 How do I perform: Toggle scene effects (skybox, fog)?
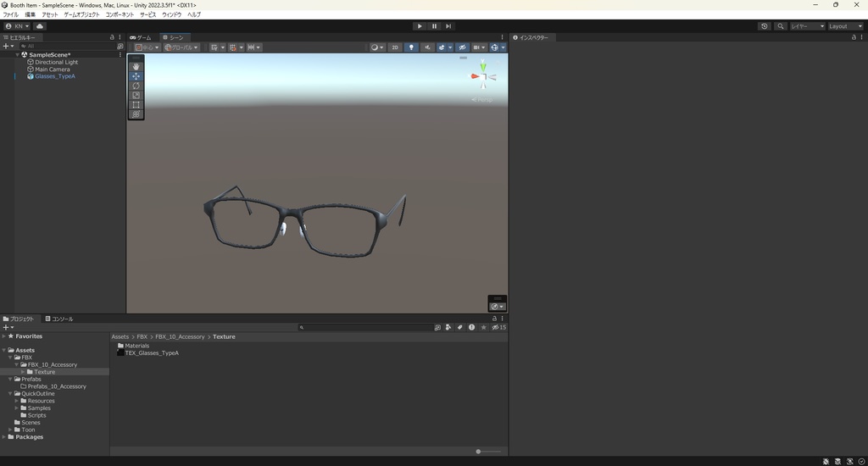pyautogui.click(x=442, y=47)
